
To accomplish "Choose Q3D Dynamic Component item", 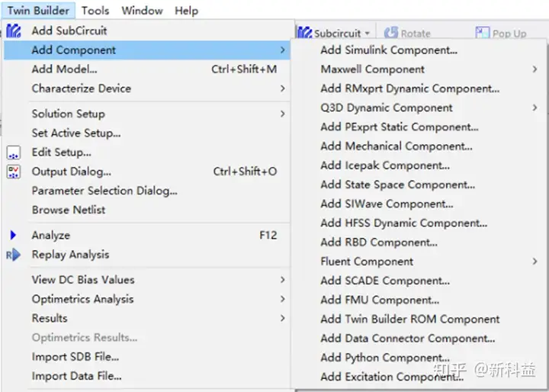I will 419,108.
